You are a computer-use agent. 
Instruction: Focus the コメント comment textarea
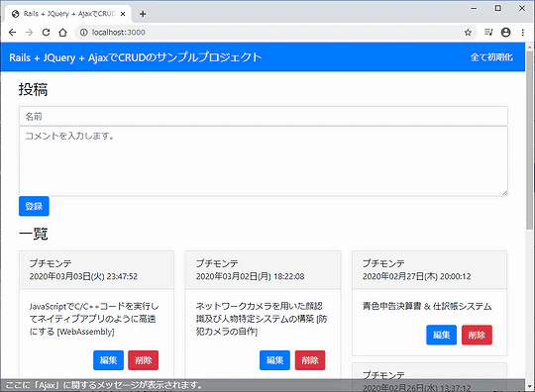tap(264, 161)
